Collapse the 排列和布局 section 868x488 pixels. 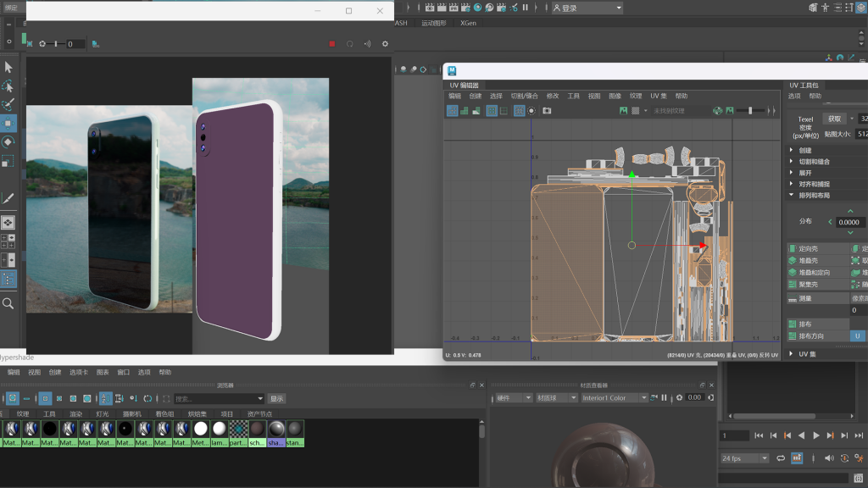(x=791, y=196)
